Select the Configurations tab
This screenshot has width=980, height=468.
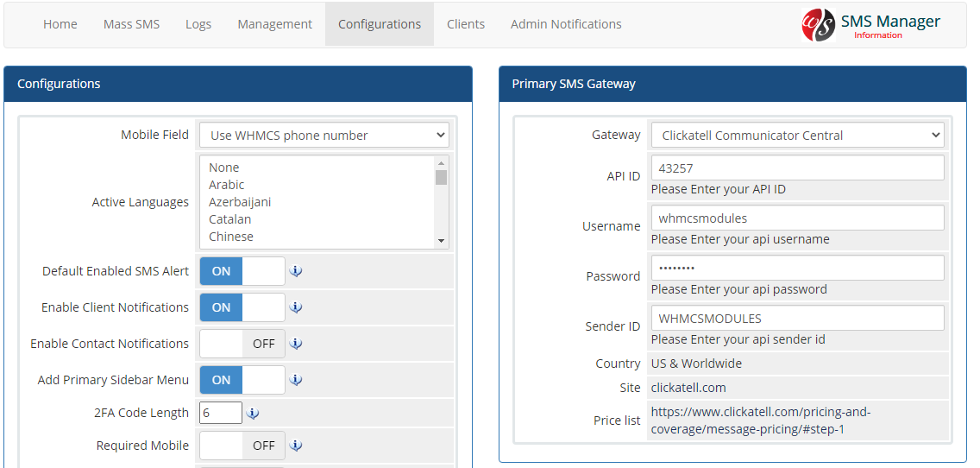380,24
